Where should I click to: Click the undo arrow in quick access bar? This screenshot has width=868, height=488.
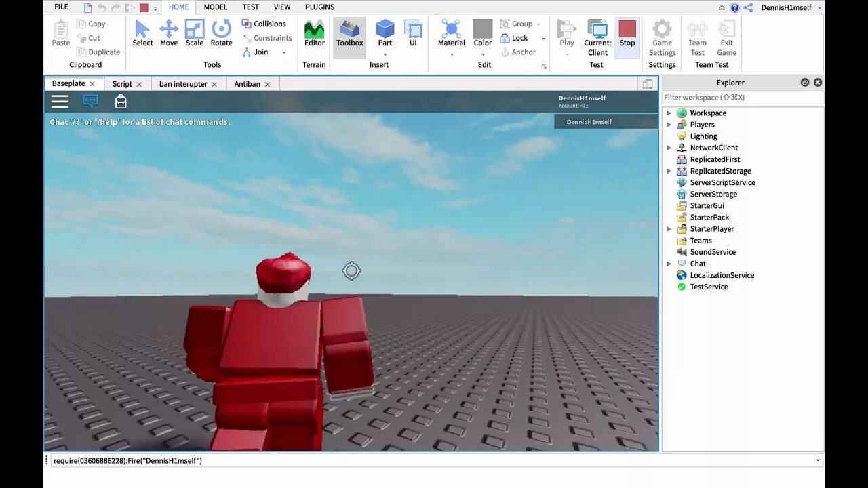[102, 7]
